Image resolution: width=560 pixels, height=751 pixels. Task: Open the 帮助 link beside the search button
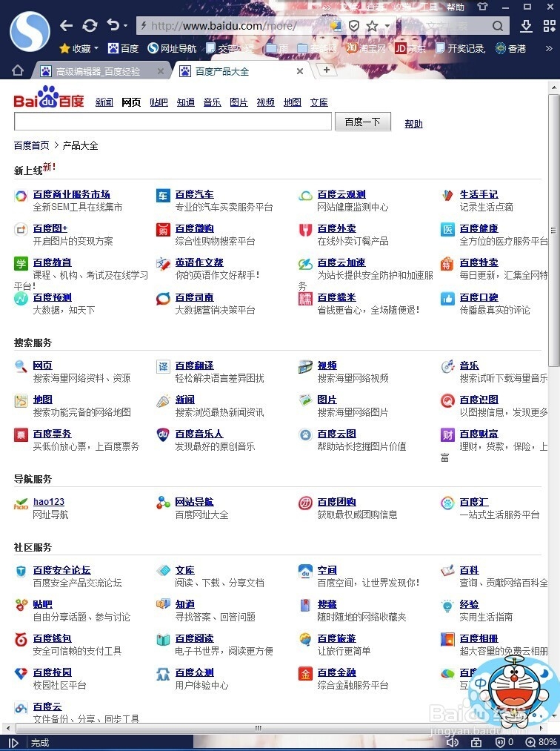point(413,124)
